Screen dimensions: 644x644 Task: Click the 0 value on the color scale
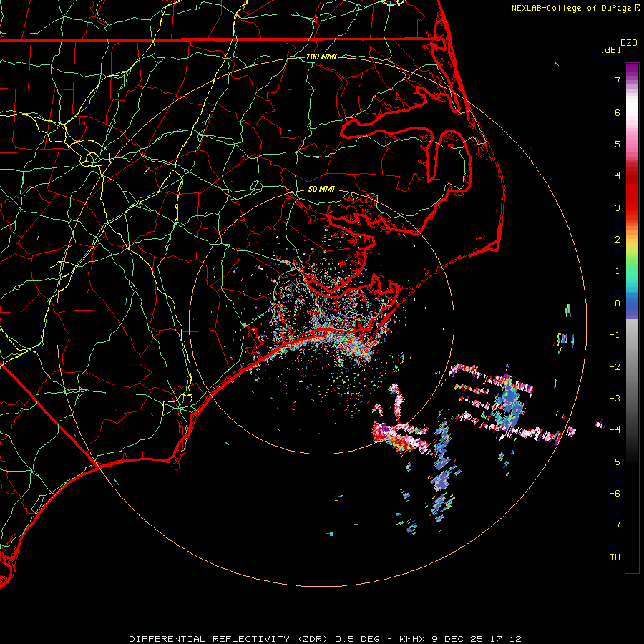618,303
